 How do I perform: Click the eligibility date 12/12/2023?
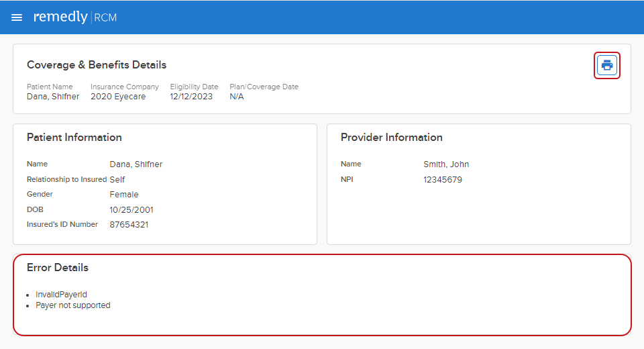click(191, 97)
